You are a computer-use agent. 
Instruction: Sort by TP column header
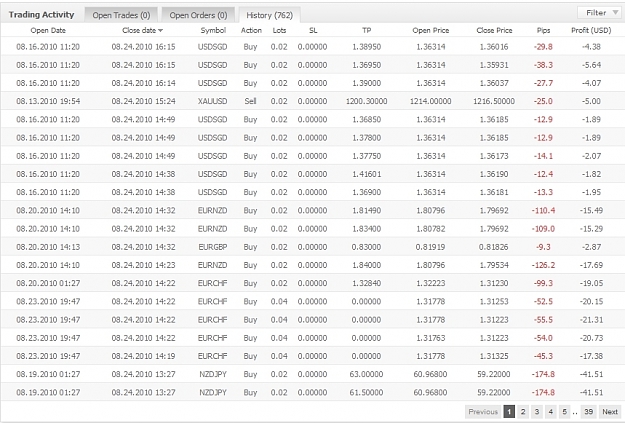pyautogui.click(x=366, y=30)
